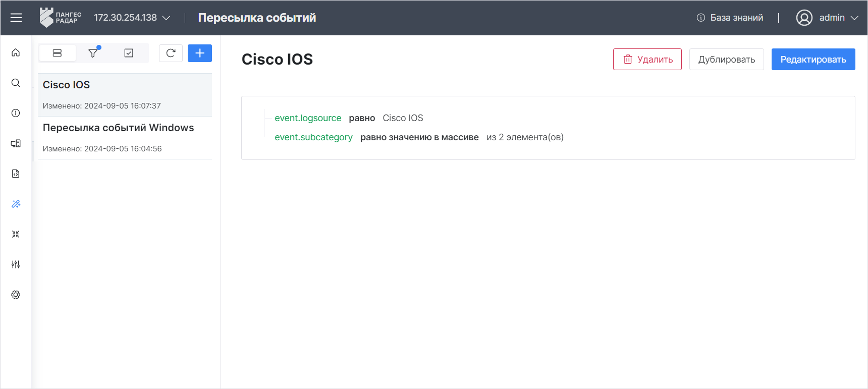Image resolution: width=868 pixels, height=389 pixels.
Task: Go to home page sidebar icon
Action: (x=16, y=52)
